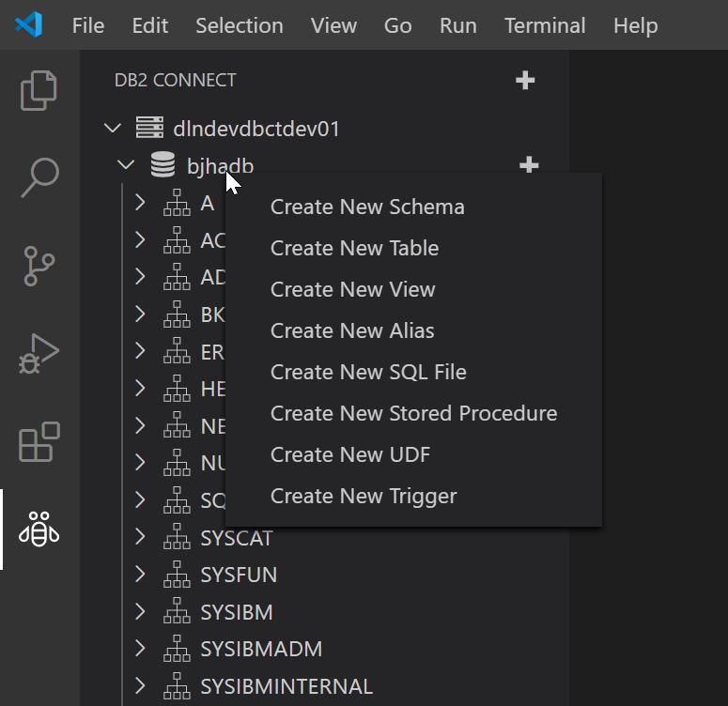Click the schema icon of the NE schema row
The width and height of the screenshot is (728, 706).
coord(177,425)
